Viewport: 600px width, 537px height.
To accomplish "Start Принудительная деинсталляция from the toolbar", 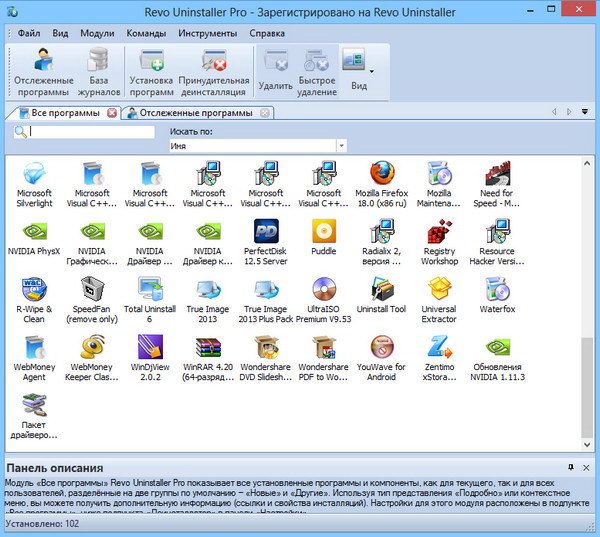I will 214,72.
